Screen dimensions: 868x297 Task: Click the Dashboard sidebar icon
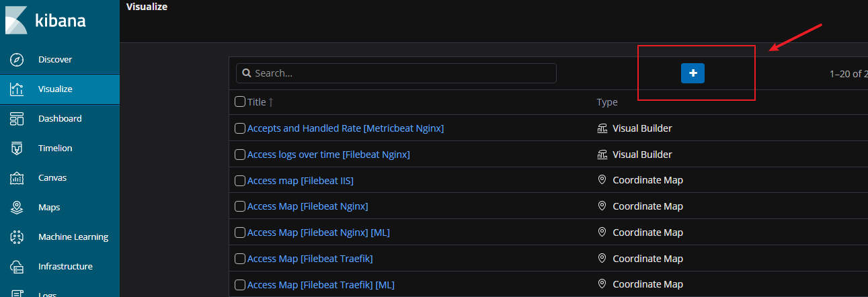coord(17,119)
